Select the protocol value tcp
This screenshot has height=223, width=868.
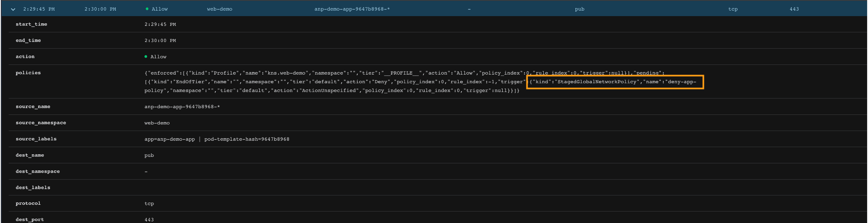pyautogui.click(x=149, y=203)
